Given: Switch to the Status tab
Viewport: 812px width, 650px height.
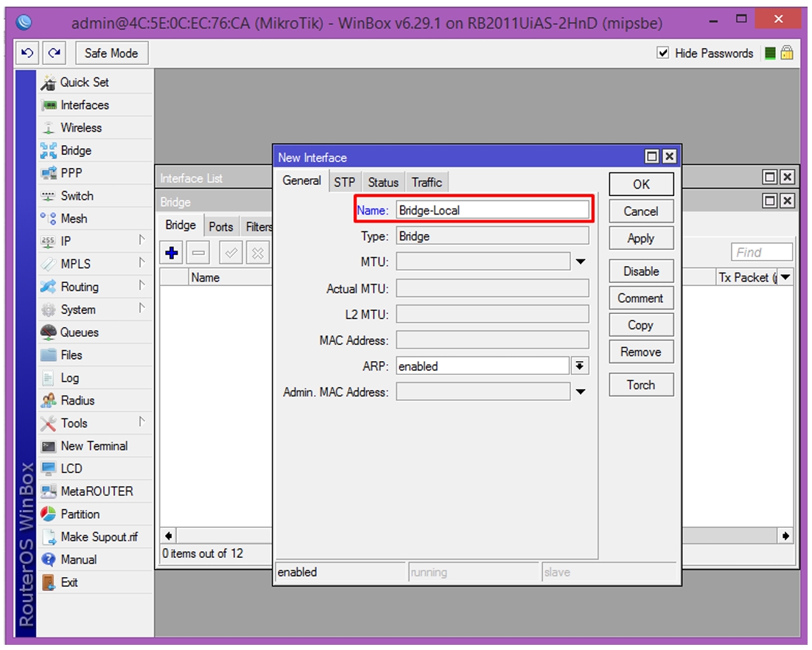Looking at the screenshot, I should (383, 182).
